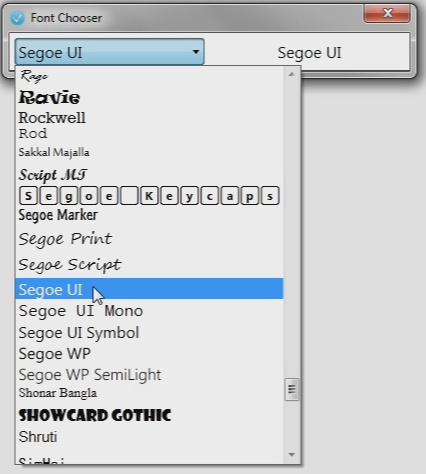Collapse the Segoe UI font dropdown arrow
Image resolution: width=426 pixels, height=474 pixels.
pyautogui.click(x=196, y=52)
